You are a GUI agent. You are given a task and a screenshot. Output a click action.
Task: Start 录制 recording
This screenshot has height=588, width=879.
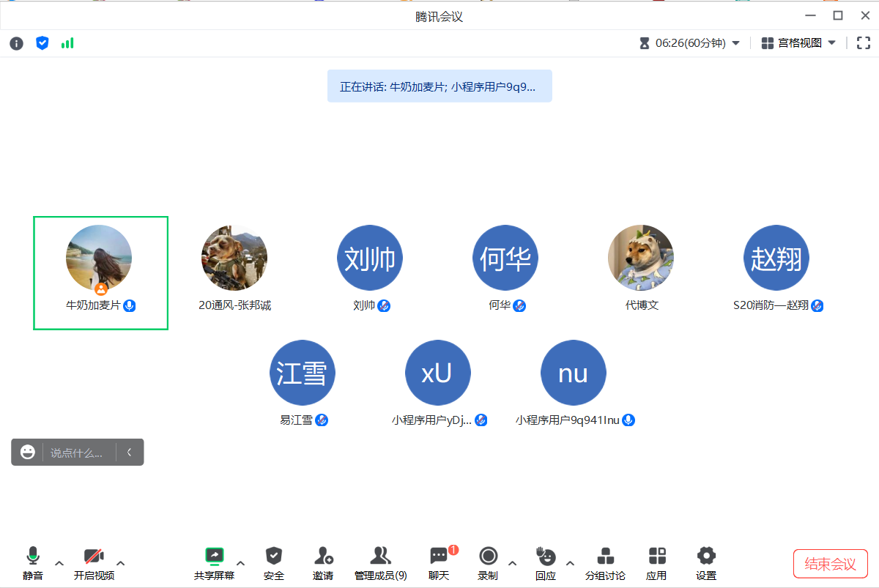coord(488,563)
